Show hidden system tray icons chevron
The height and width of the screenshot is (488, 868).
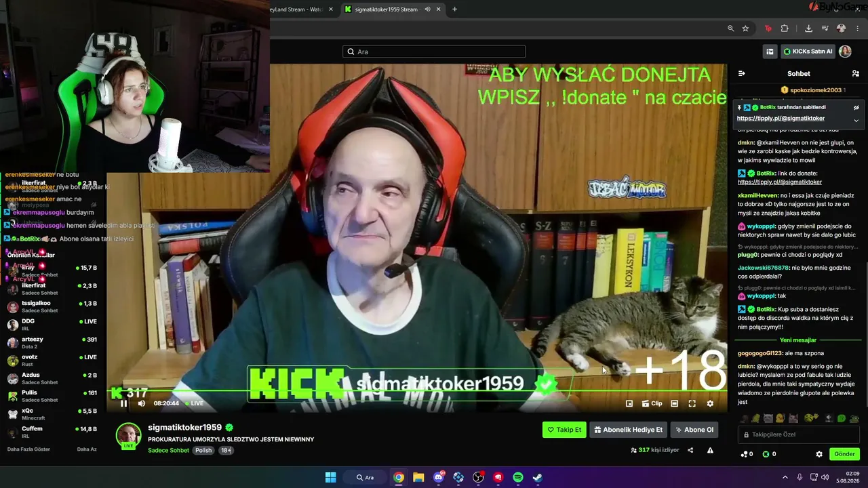785,477
